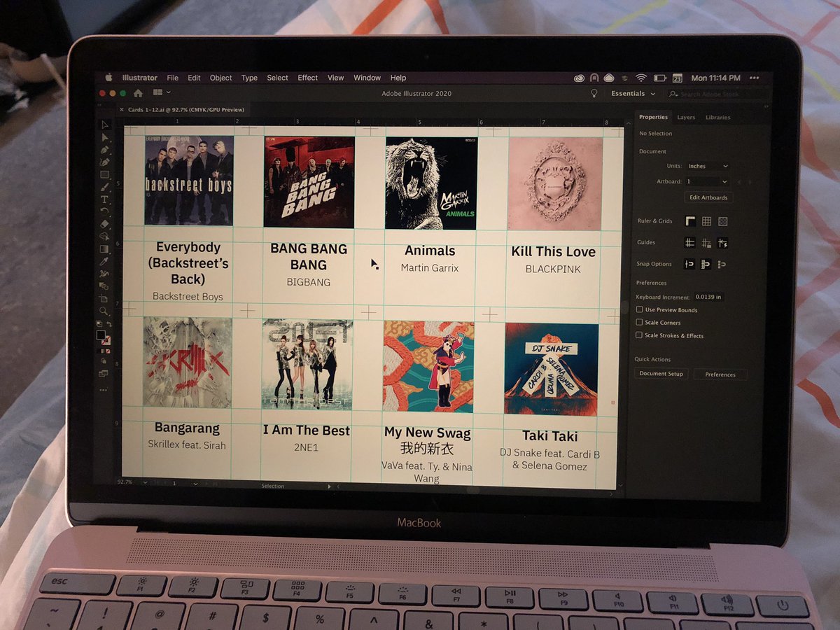Select the Pen tool
840x630 pixels.
coord(106,150)
